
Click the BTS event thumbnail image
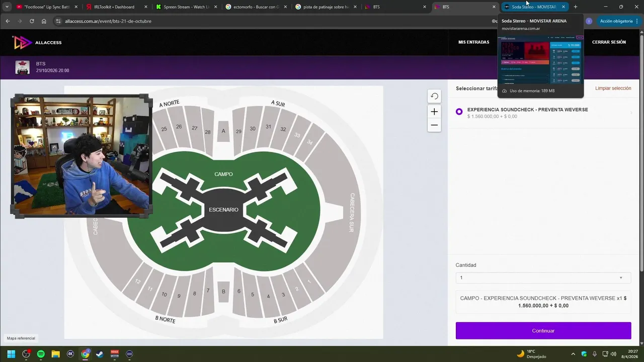coord(22,67)
